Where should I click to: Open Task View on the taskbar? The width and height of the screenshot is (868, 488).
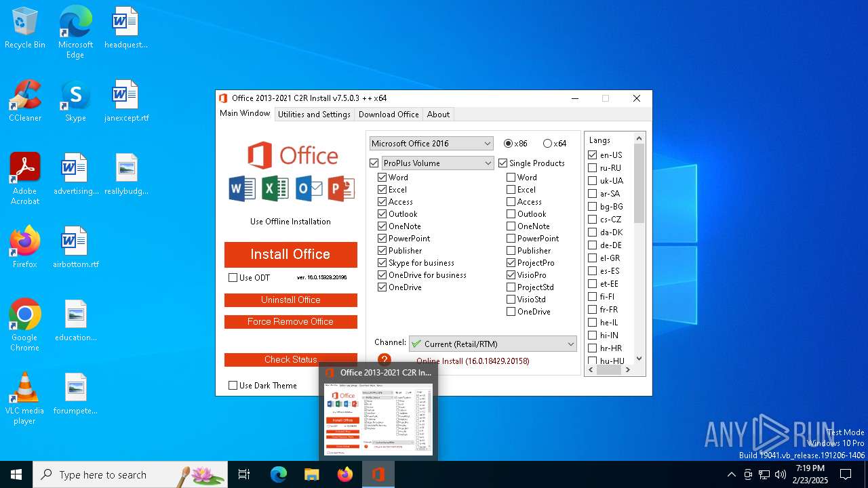244,474
